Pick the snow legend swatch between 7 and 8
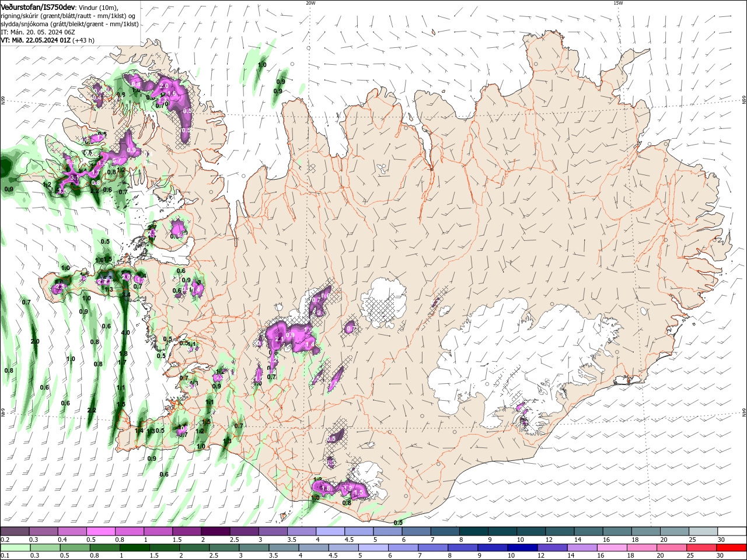747x560 pixels. 445,531
